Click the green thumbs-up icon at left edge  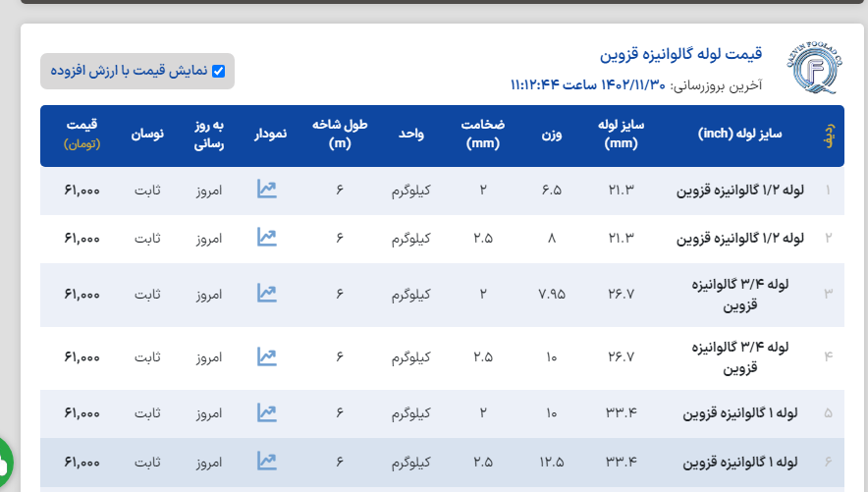[x=3, y=462]
